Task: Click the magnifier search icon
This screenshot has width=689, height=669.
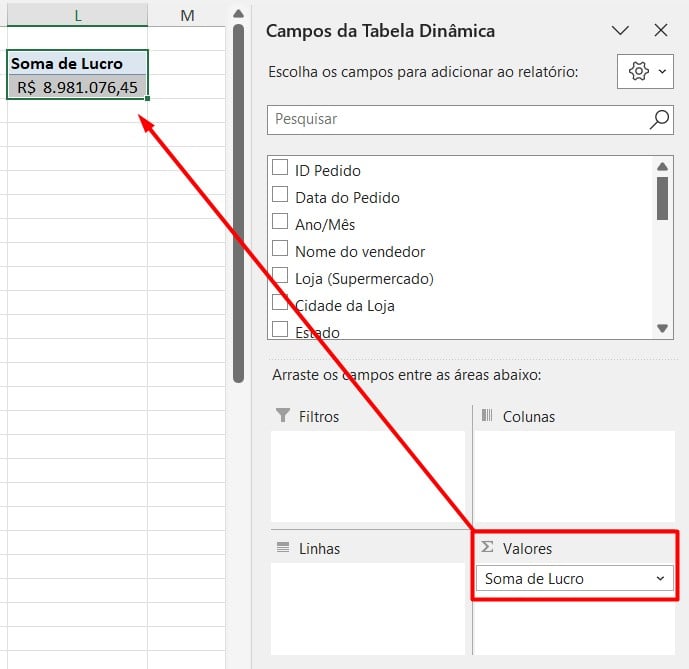Action: click(659, 120)
